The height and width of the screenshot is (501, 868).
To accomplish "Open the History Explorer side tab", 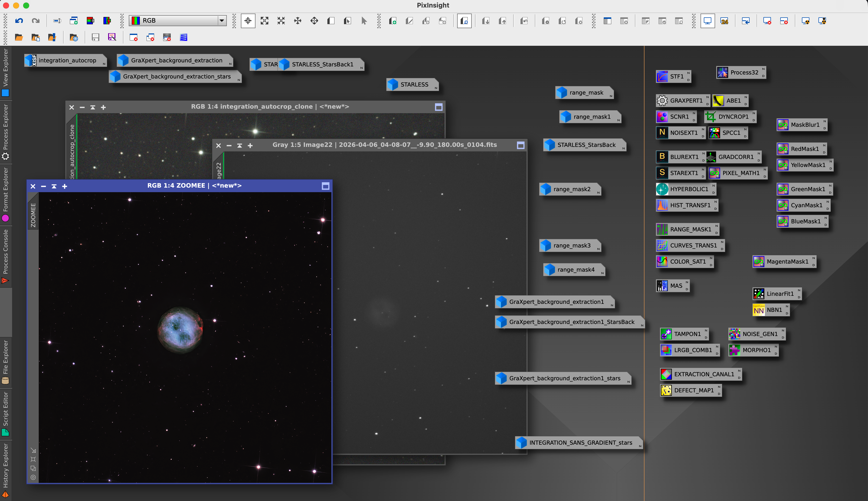I will [6, 470].
